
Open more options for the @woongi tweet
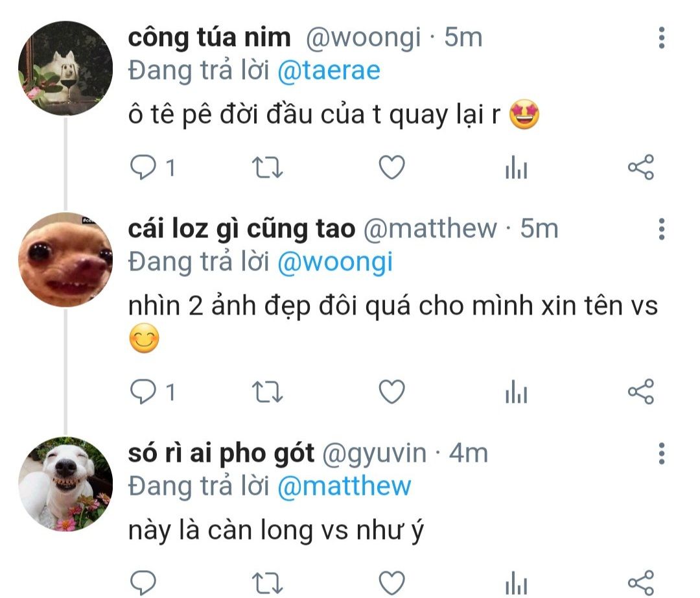pyautogui.click(x=662, y=38)
